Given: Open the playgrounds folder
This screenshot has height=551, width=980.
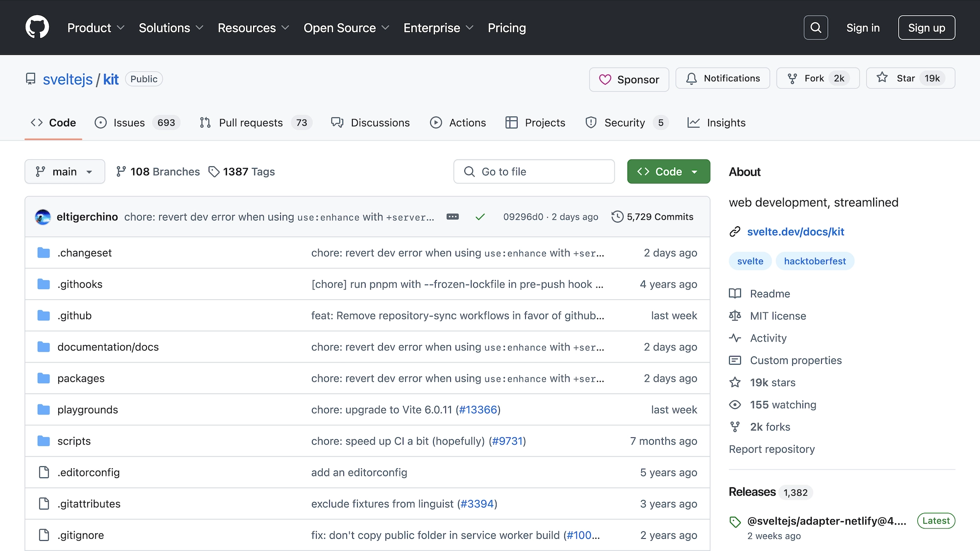Looking at the screenshot, I should coord(88,409).
